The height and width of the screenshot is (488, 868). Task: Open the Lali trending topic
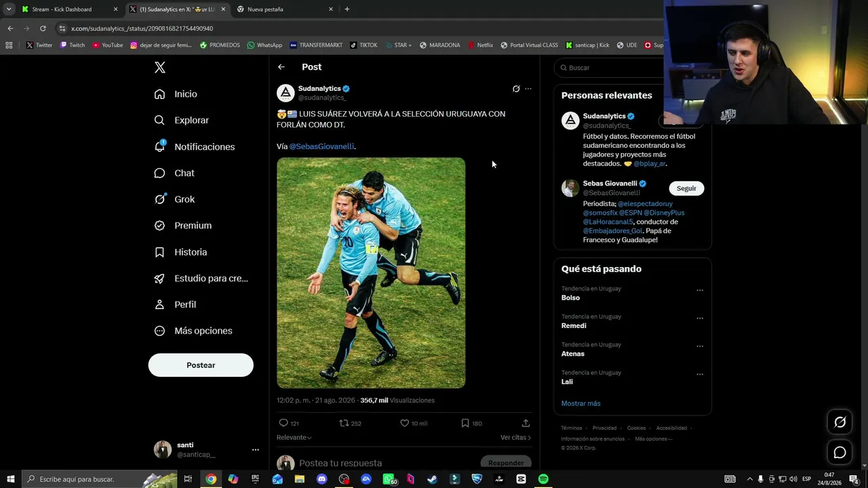(567, 382)
